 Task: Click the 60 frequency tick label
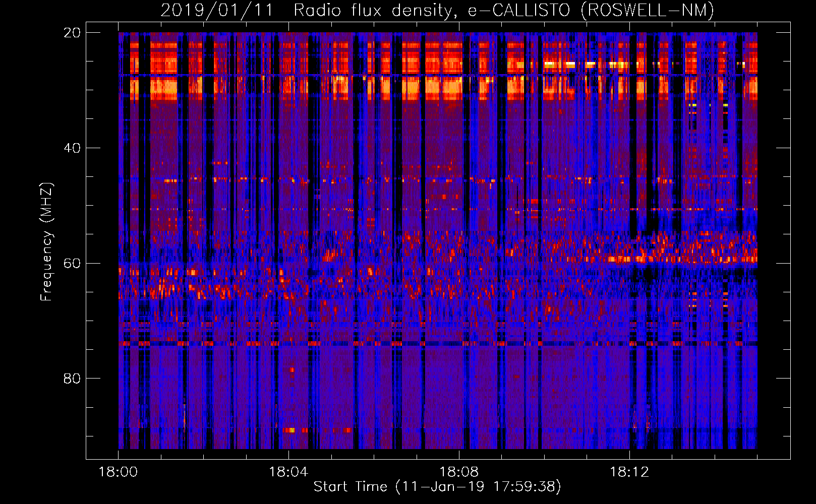pyautogui.click(x=72, y=263)
